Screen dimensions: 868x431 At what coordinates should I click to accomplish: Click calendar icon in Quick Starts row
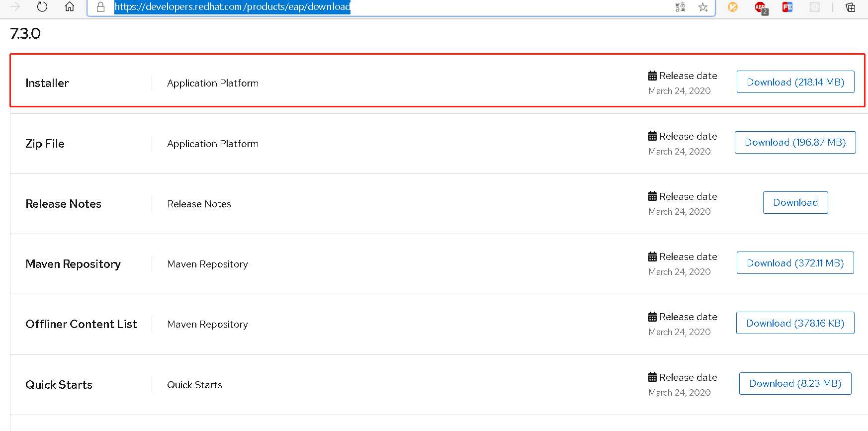point(653,377)
